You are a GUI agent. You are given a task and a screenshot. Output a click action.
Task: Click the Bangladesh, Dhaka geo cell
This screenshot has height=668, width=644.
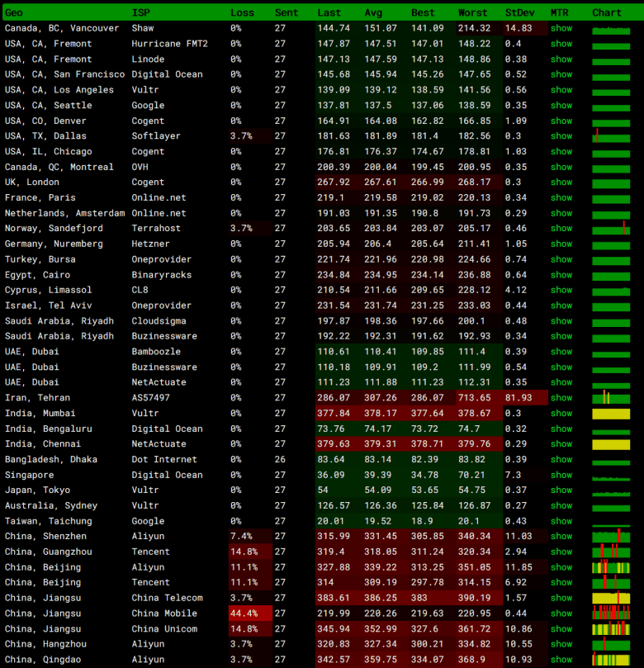[51, 460]
